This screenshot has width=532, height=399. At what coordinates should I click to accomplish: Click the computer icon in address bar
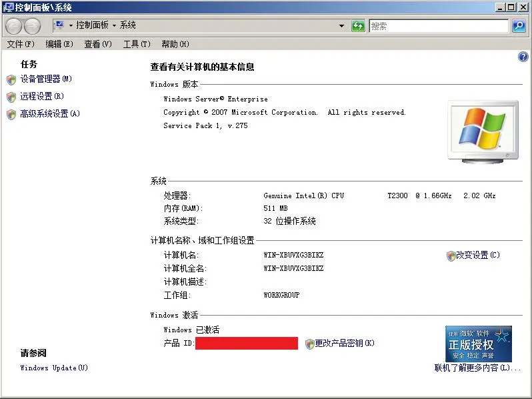coord(59,25)
